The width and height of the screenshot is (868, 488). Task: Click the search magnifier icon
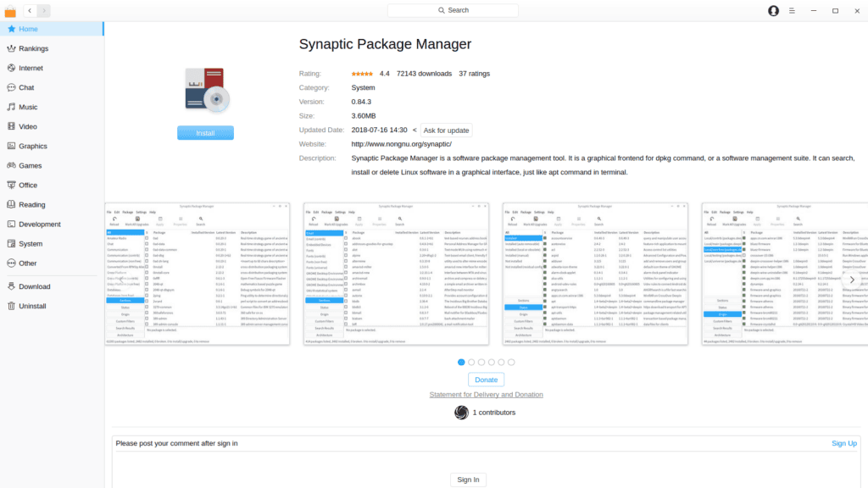pos(441,10)
